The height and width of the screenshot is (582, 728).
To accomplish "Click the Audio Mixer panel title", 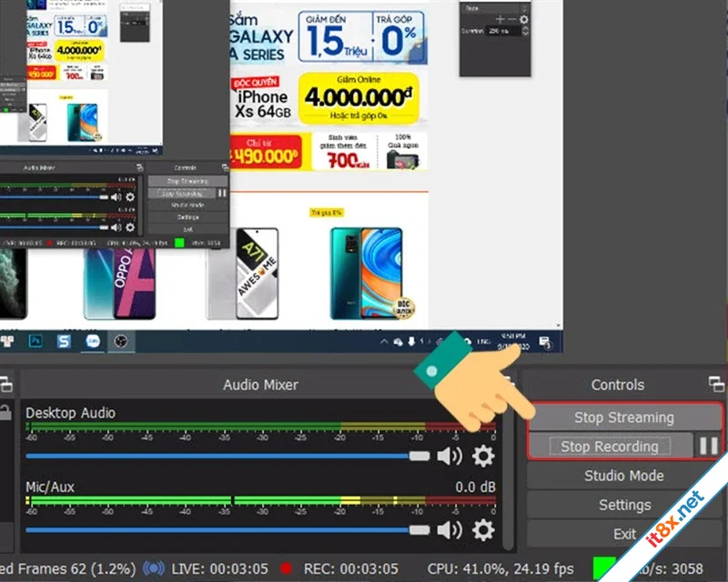I will click(260, 385).
